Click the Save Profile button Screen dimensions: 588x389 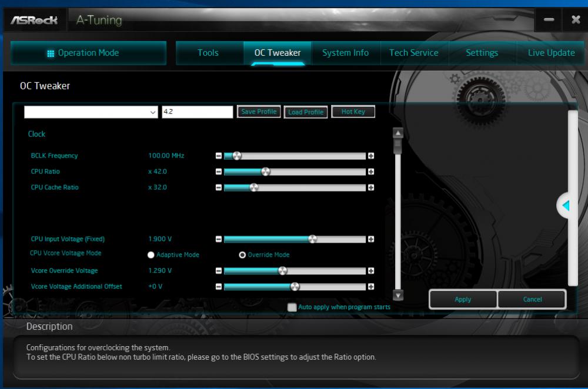tap(259, 111)
